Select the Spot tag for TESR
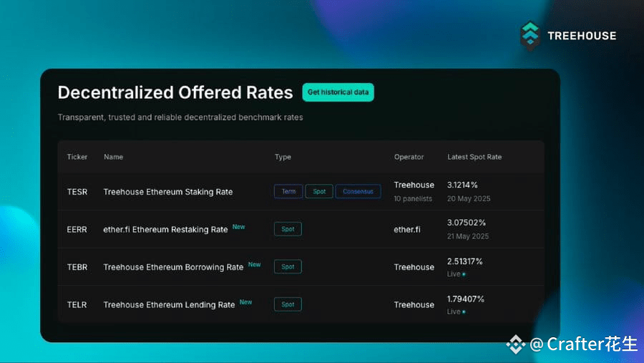Image resolution: width=644 pixels, height=363 pixels. click(x=319, y=192)
